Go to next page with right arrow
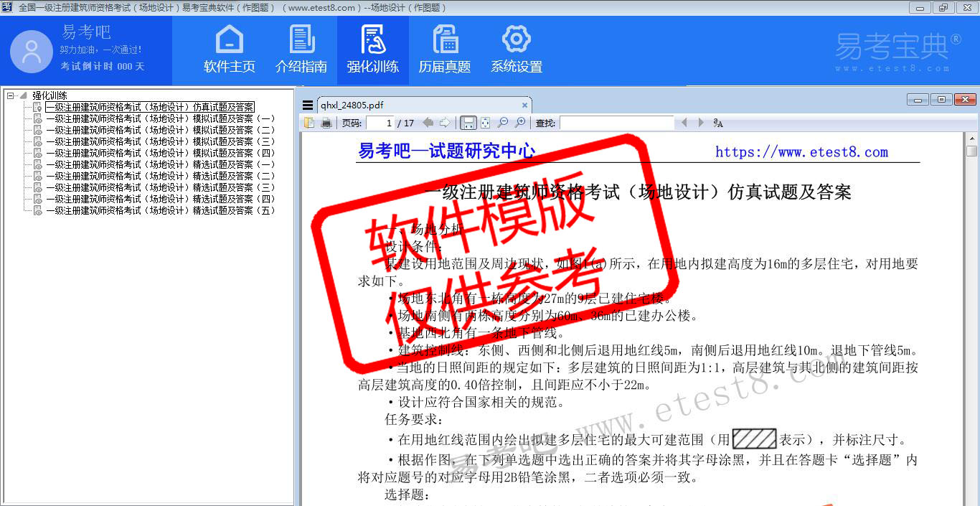 pos(445,123)
